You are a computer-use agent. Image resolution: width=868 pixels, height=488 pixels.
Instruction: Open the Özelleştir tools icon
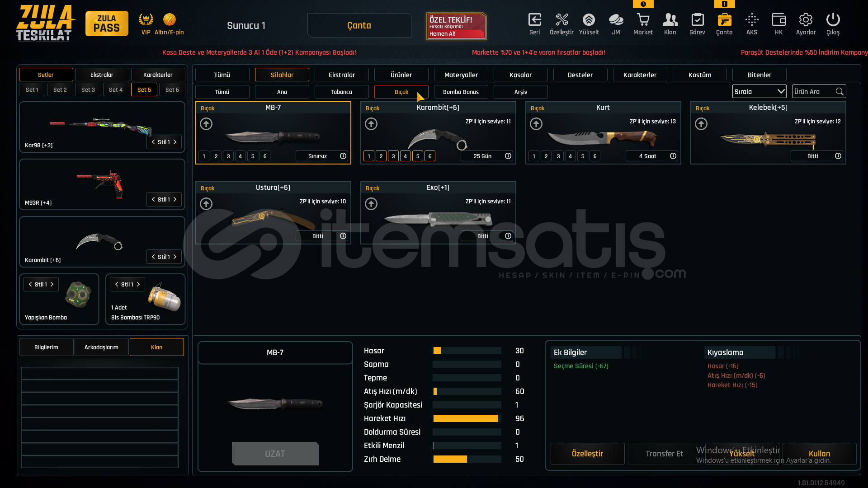561,20
